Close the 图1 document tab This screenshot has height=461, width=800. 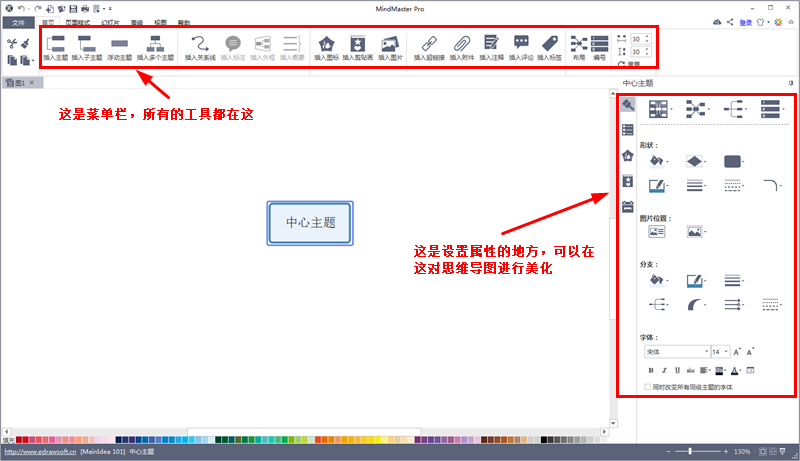(x=32, y=83)
